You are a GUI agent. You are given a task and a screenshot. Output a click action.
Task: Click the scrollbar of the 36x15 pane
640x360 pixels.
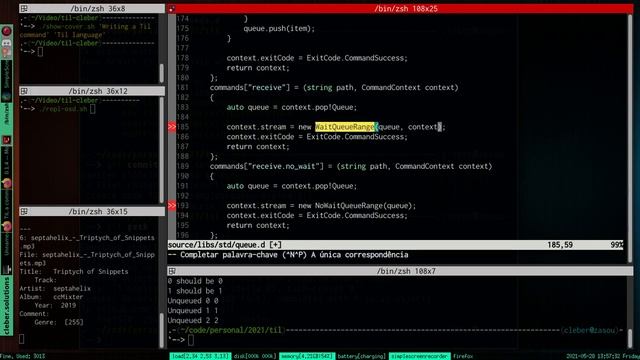(162, 330)
